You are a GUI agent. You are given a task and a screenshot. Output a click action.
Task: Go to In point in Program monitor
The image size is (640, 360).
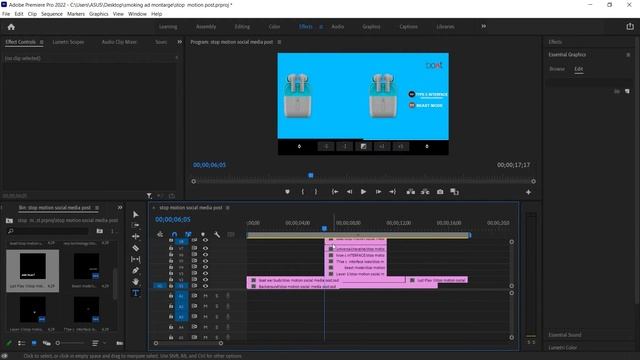335,192
